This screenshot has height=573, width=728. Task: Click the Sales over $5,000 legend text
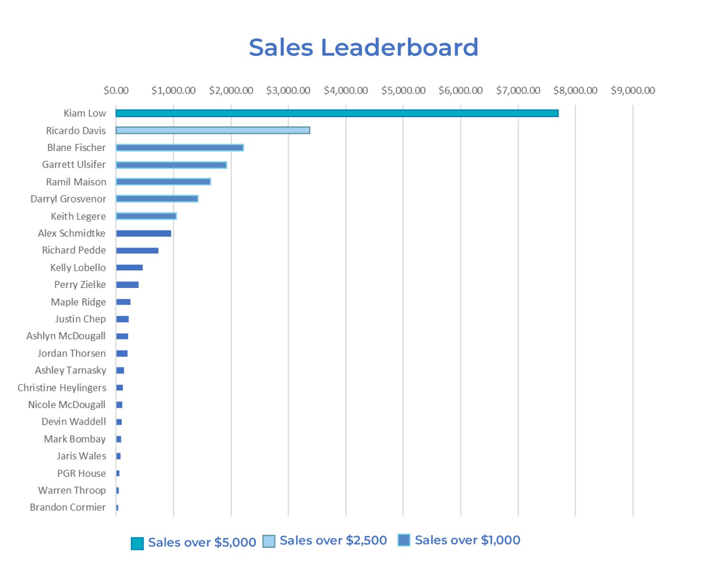[202, 543]
